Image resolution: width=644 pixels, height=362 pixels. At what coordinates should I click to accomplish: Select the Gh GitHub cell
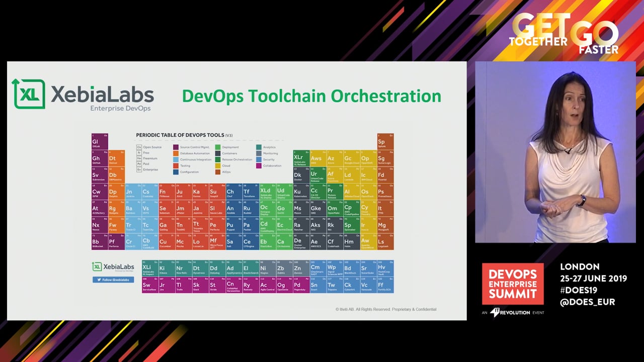tap(100, 158)
